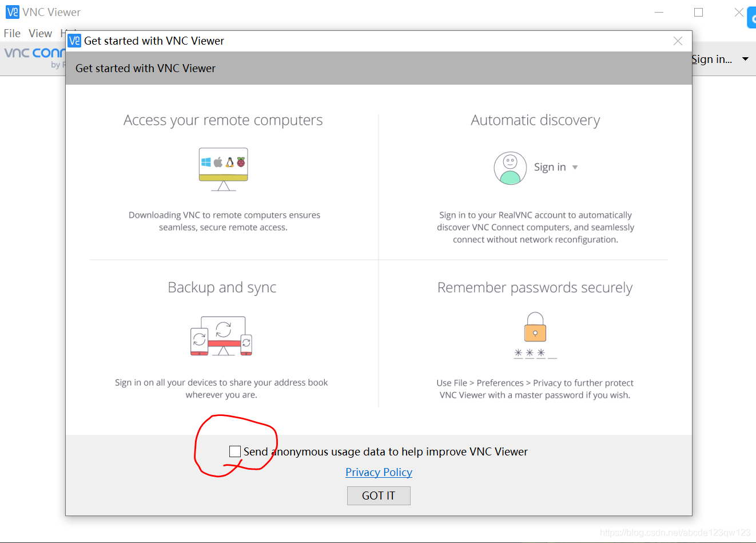
Task: Click the VNC Connect logo in main window
Action: [x=34, y=58]
